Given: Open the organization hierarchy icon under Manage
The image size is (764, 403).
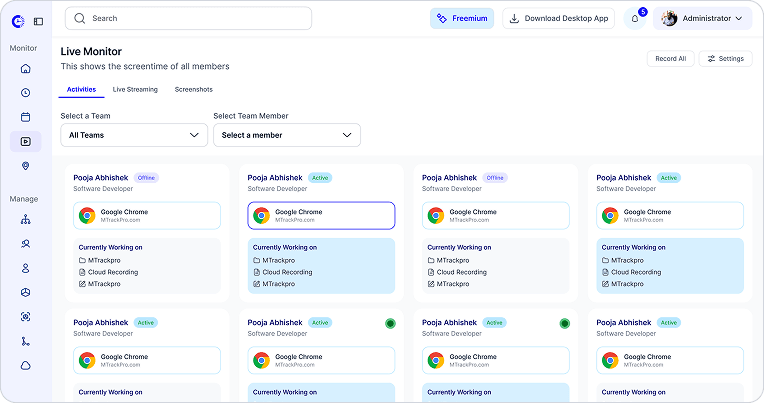Looking at the screenshot, I should click(26, 220).
